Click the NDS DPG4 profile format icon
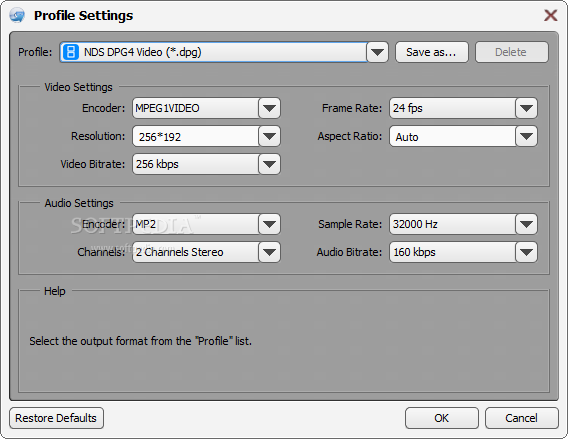 (71, 52)
